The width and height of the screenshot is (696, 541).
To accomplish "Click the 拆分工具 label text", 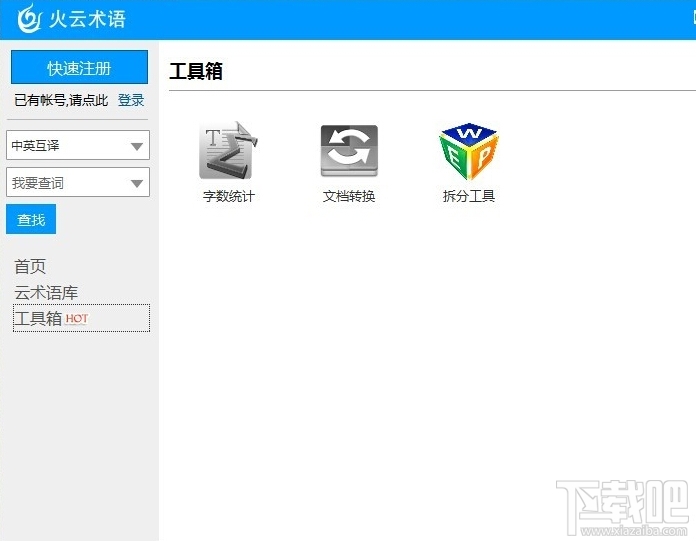I will [469, 196].
